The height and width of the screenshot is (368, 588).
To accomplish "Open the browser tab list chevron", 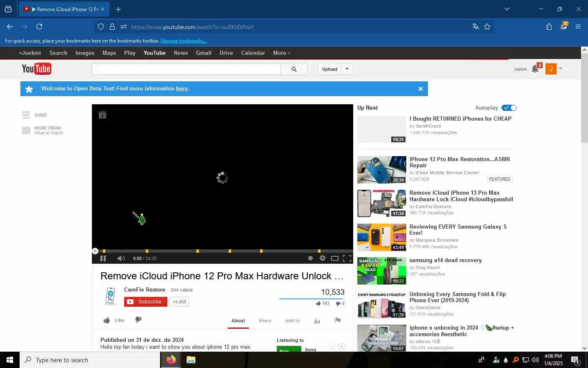I will 507,9.
